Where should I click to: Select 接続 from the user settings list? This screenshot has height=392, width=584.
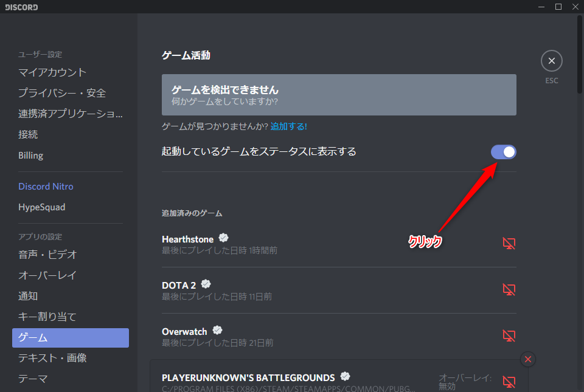[27, 134]
